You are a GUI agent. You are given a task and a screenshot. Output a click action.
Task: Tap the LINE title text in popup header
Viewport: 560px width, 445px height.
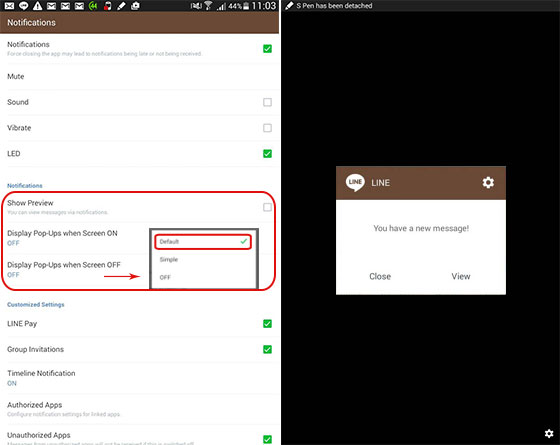coord(380,183)
